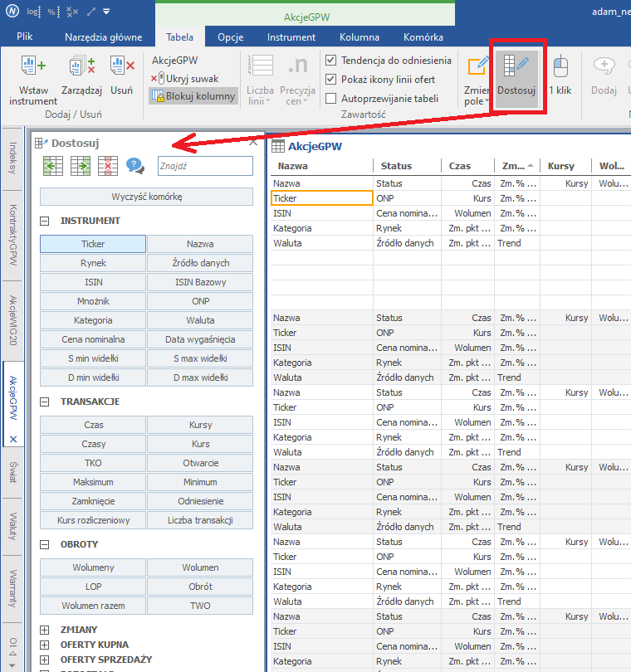Open the AkcjeWIG20 side tab

12,320
